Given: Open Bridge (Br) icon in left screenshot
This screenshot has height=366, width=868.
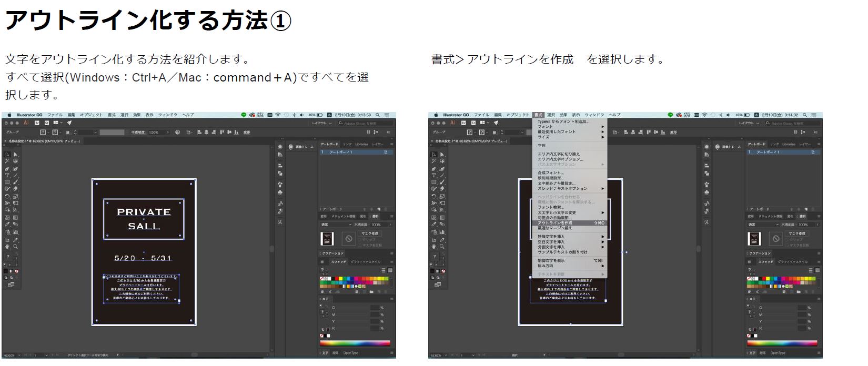Looking at the screenshot, I should click(37, 123).
